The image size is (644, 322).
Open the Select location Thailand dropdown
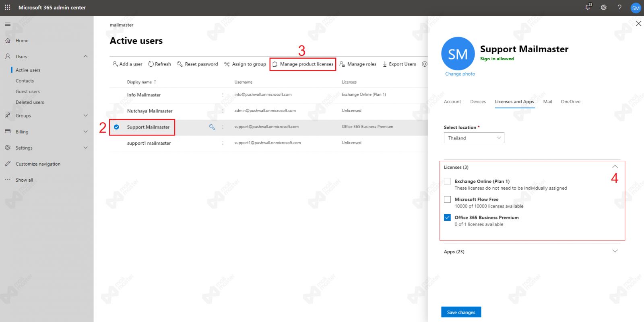474,138
